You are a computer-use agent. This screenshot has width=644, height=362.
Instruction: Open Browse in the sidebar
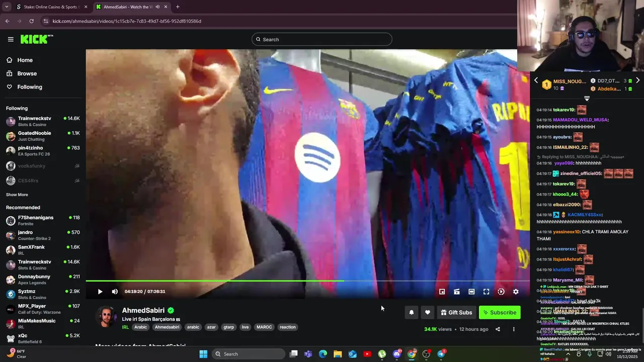(x=27, y=73)
